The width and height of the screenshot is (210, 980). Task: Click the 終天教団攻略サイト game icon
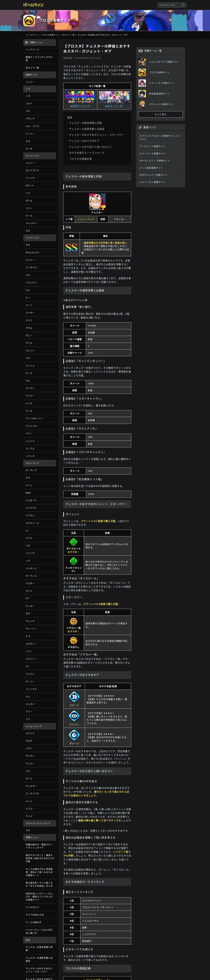coord(142,94)
